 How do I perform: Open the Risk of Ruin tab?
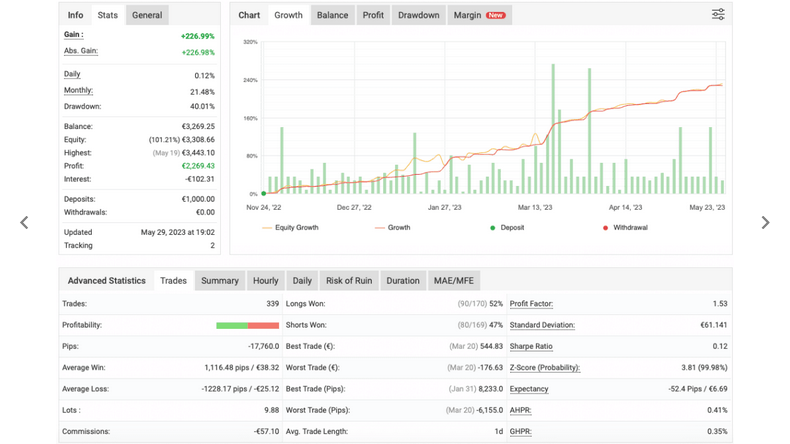(349, 281)
